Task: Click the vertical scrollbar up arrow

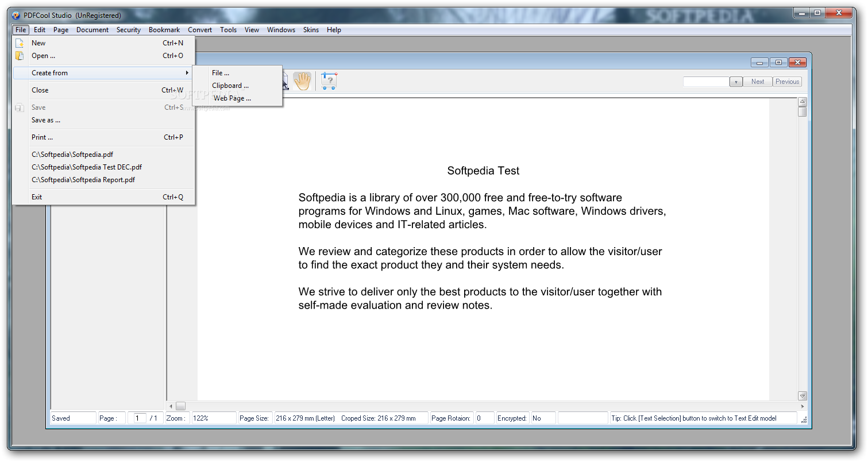Action: click(x=803, y=102)
